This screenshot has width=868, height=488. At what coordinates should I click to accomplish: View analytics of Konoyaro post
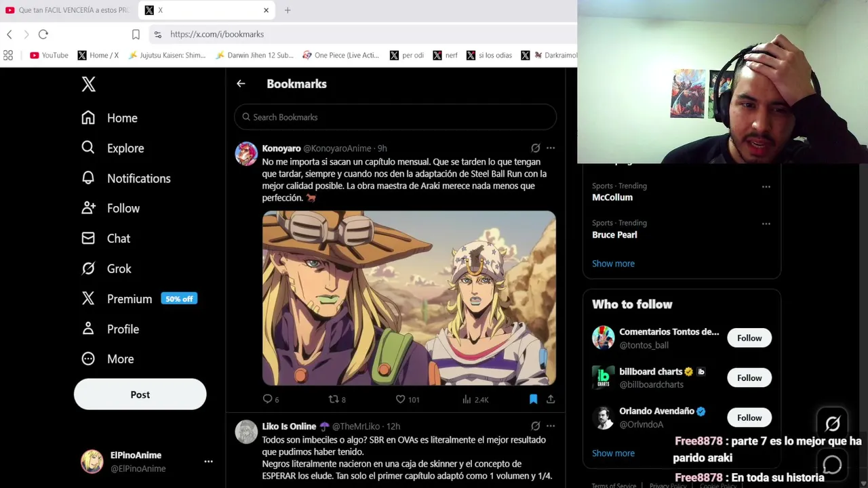click(x=475, y=399)
